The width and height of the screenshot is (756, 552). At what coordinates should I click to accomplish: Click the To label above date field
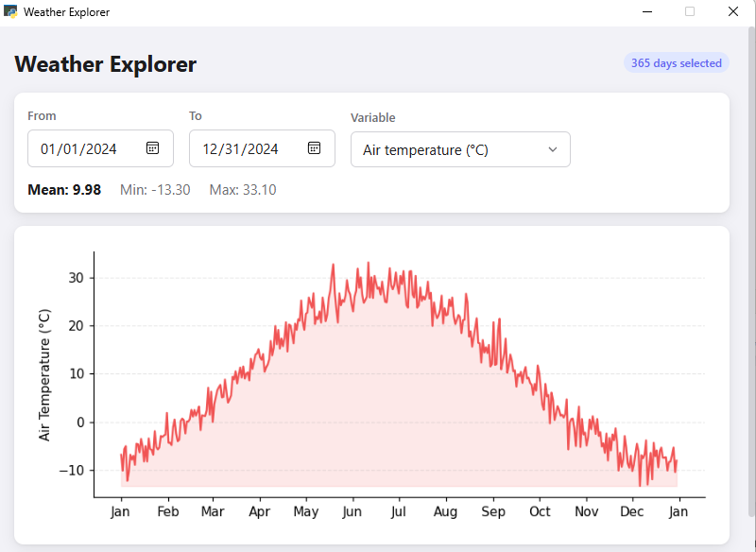click(x=196, y=115)
